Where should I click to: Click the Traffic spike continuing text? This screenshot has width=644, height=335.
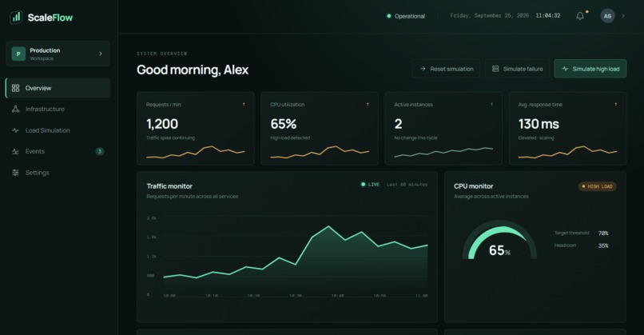coord(170,138)
